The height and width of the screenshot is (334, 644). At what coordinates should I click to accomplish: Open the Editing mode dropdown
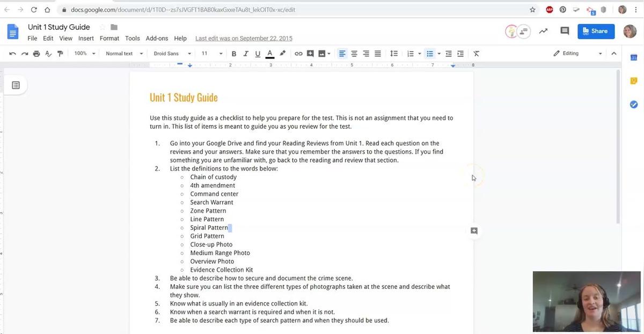click(x=577, y=54)
